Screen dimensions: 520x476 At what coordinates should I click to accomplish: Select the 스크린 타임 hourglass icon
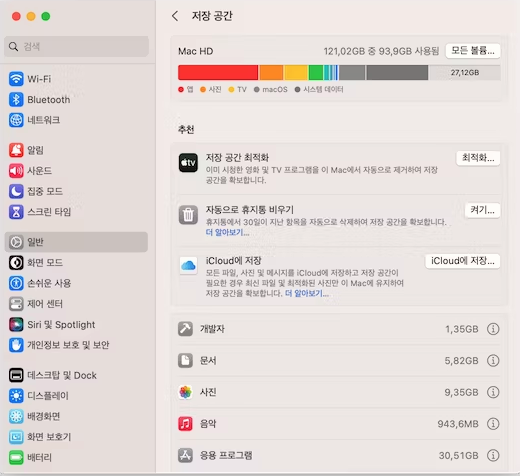tap(16, 212)
